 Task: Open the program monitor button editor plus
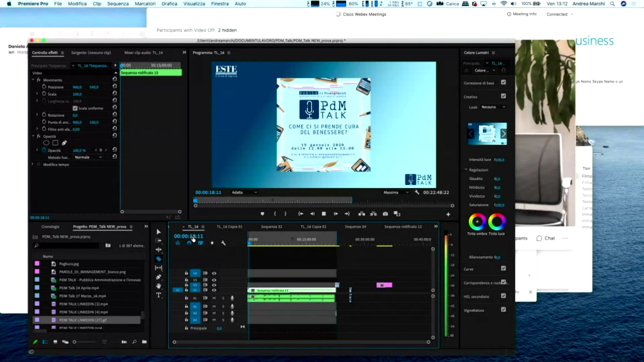click(448, 214)
